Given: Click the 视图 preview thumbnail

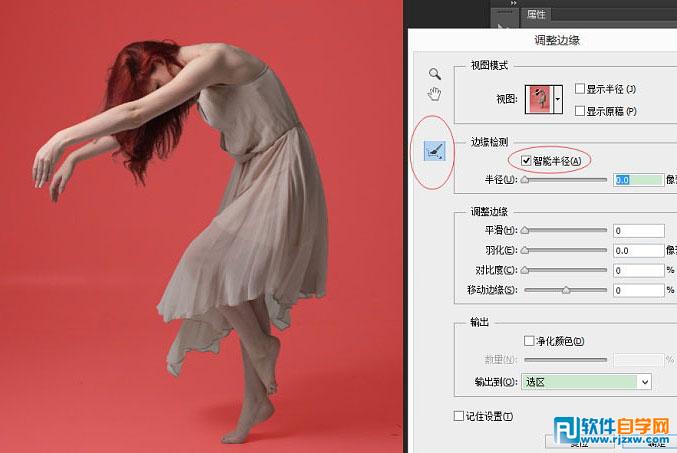Looking at the screenshot, I should tap(539, 99).
